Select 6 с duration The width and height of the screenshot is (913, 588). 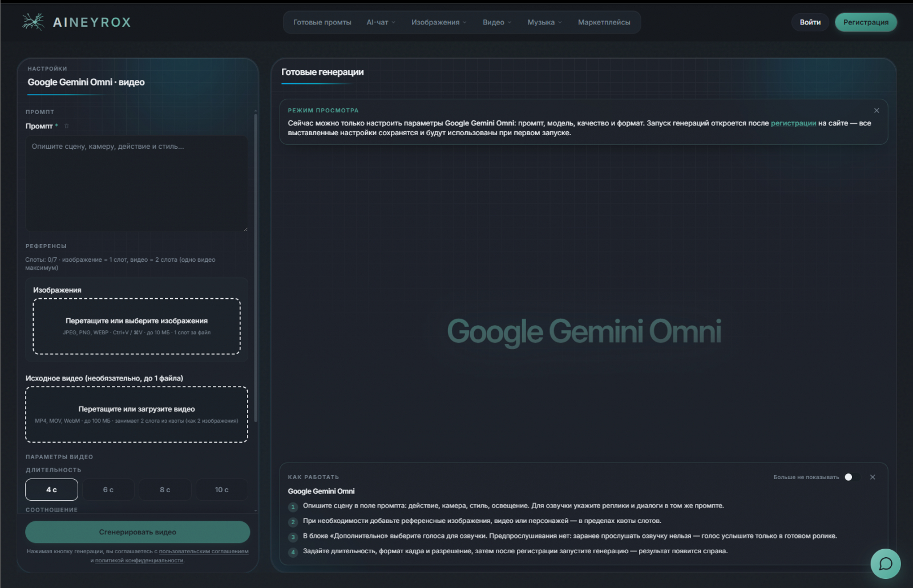pyautogui.click(x=108, y=489)
